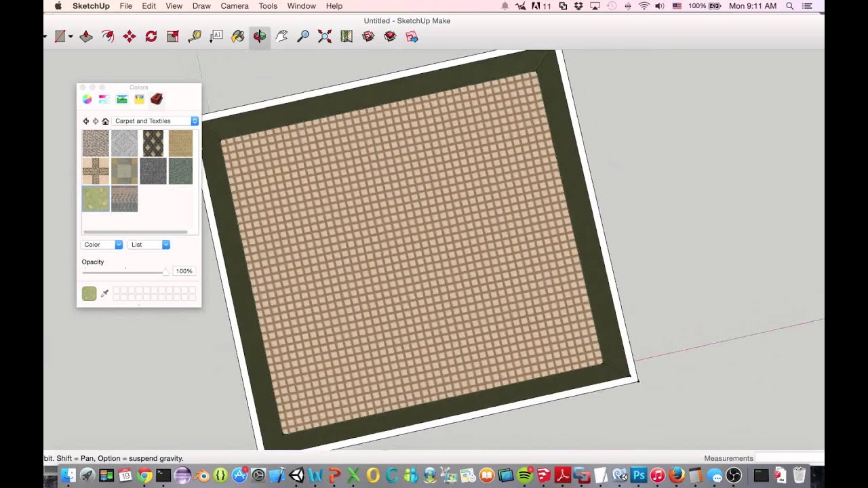Open the image palettes picker
The height and width of the screenshot is (488, 868).
122,99
